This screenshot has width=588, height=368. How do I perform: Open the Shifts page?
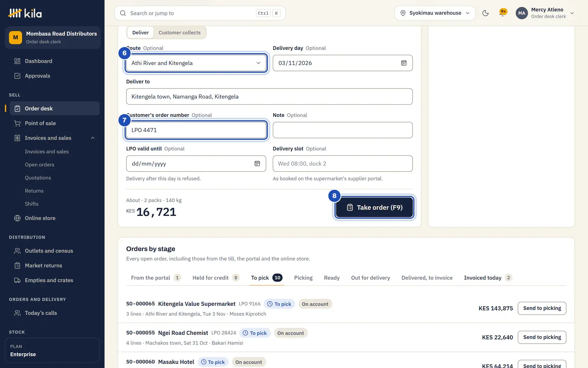coord(32,204)
